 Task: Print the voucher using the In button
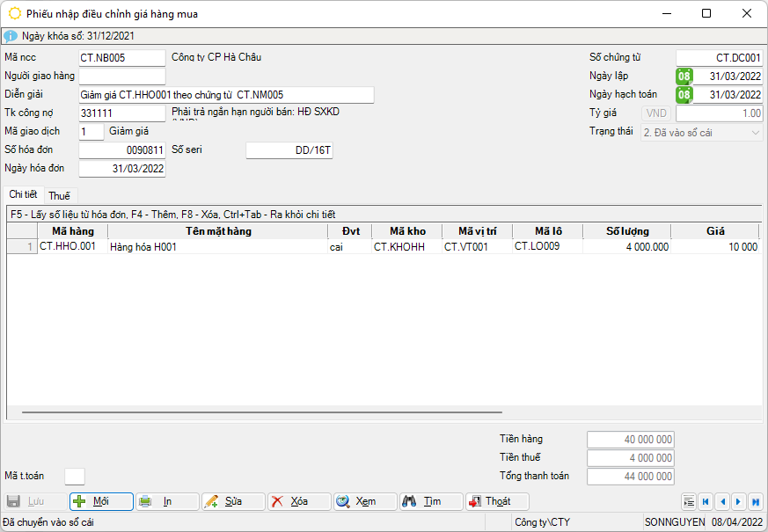click(167, 501)
